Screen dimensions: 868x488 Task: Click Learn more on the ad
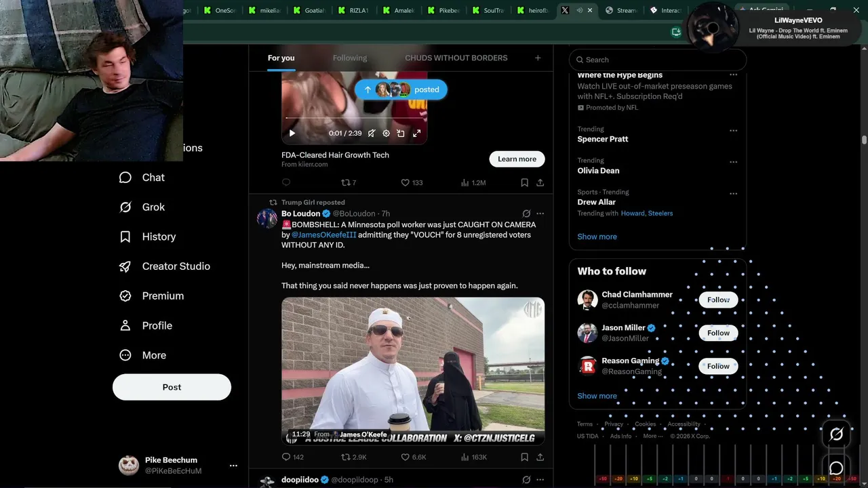coord(517,159)
